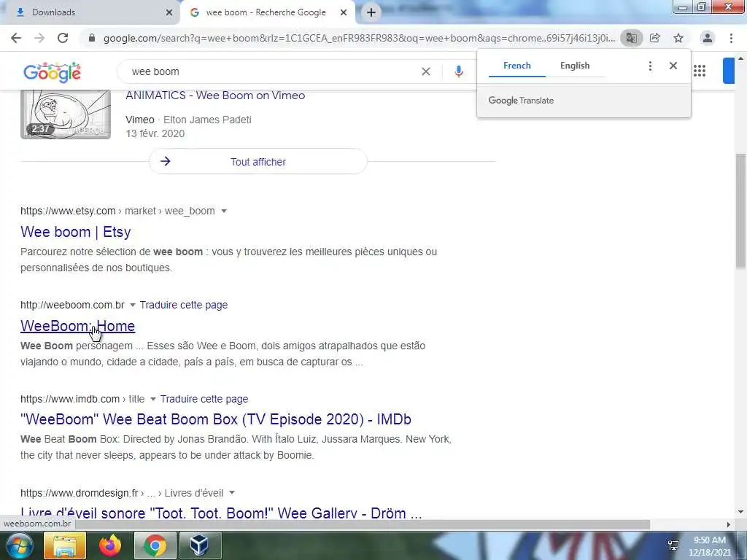Click the Google logo

pyautogui.click(x=52, y=72)
